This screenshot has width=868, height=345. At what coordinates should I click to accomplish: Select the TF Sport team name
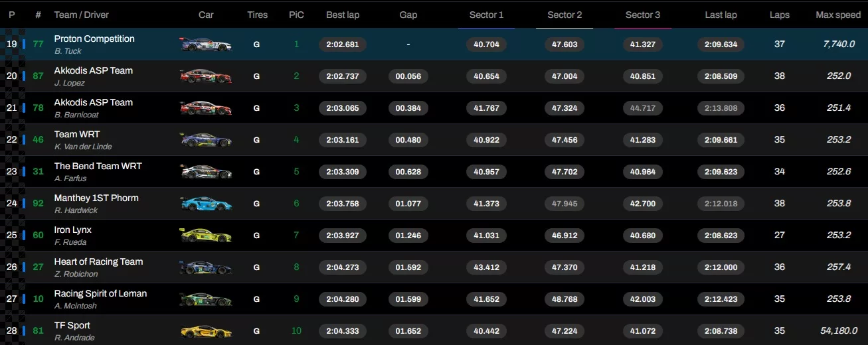click(x=72, y=325)
